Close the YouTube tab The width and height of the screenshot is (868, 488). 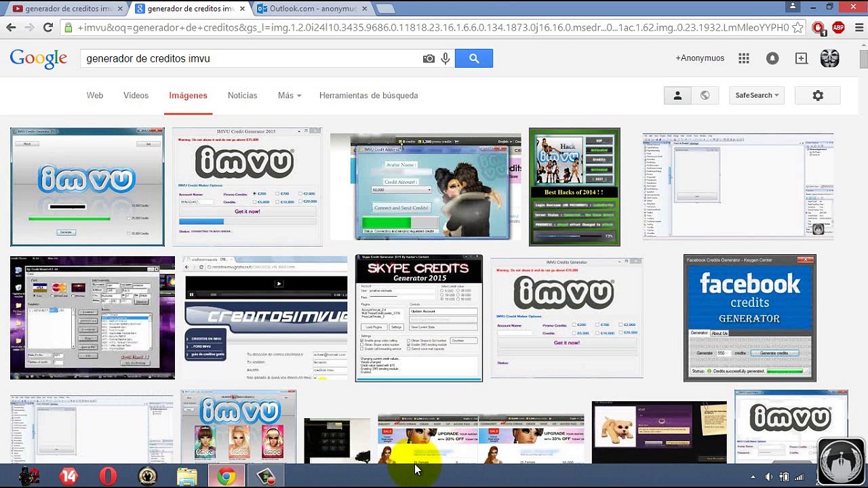pyautogui.click(x=120, y=9)
